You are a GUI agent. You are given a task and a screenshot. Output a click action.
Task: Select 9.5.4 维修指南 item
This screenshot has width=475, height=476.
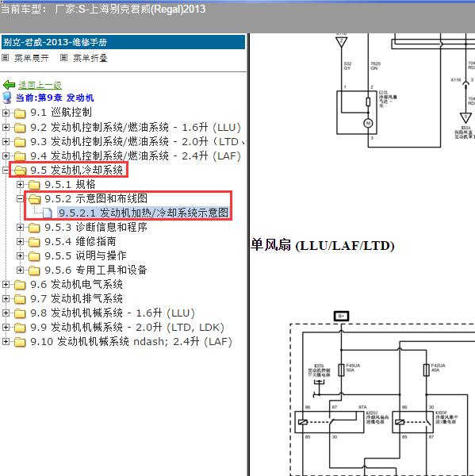pos(80,241)
